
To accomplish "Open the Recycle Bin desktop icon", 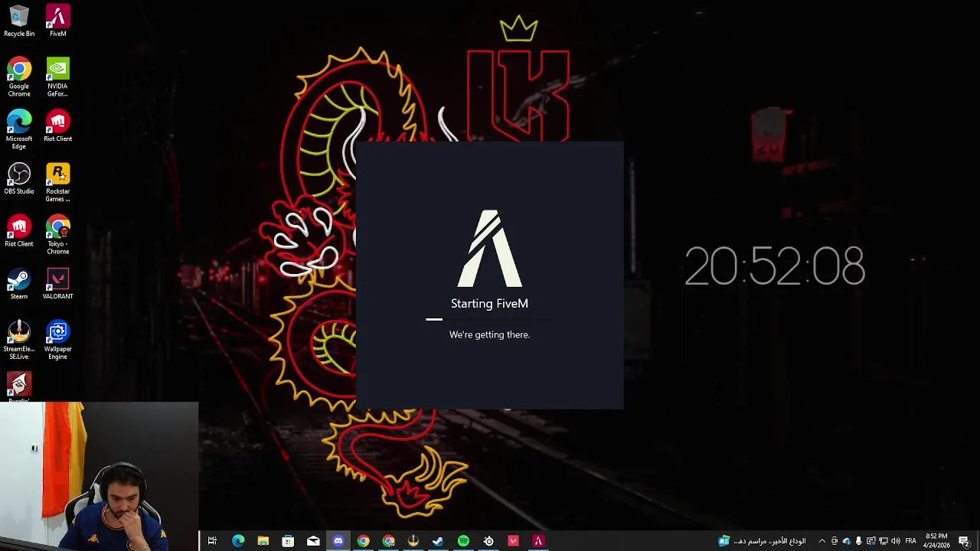I will tap(19, 21).
